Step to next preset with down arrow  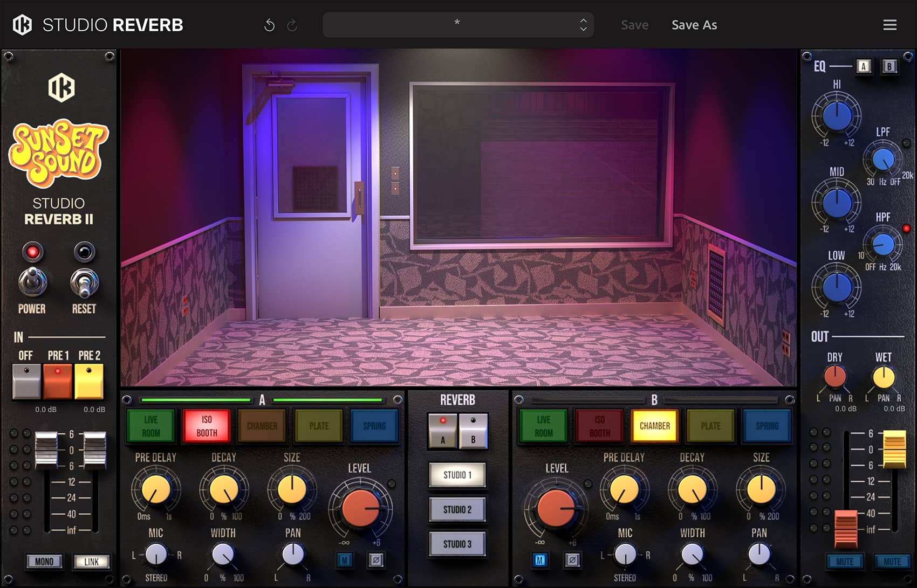(583, 29)
